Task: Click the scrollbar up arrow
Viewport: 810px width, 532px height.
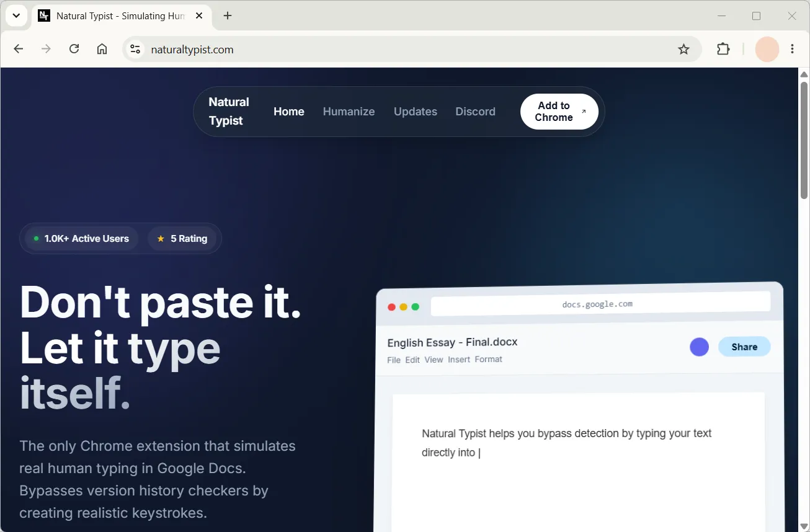Action: [x=804, y=73]
